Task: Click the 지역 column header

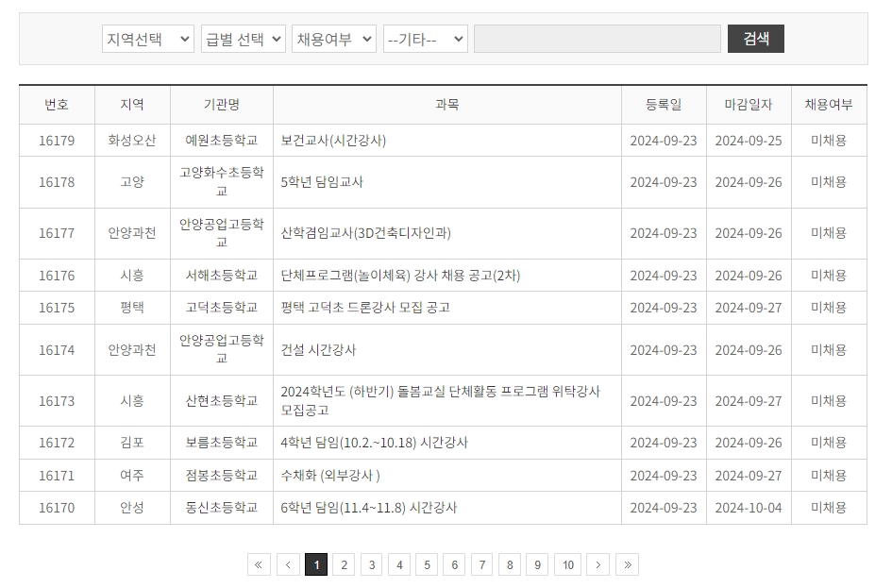Action: point(132,105)
